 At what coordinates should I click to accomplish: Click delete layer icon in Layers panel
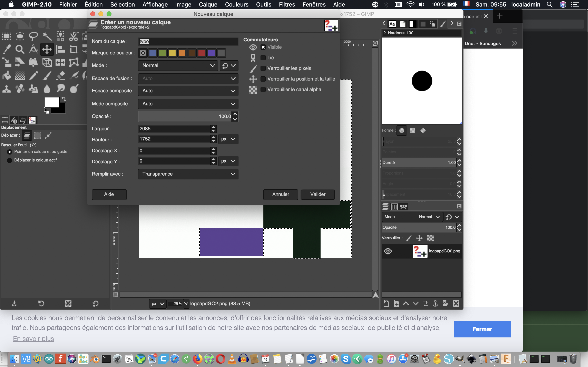[x=456, y=303]
